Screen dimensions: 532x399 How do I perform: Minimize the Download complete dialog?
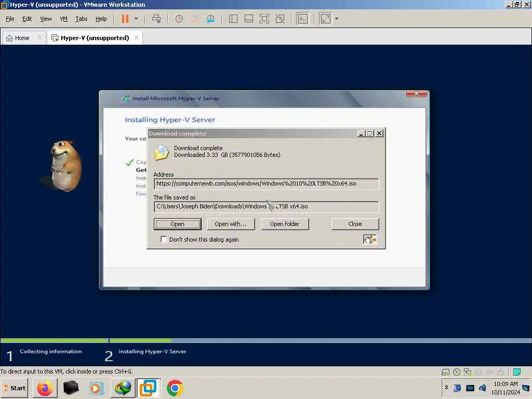coord(361,134)
